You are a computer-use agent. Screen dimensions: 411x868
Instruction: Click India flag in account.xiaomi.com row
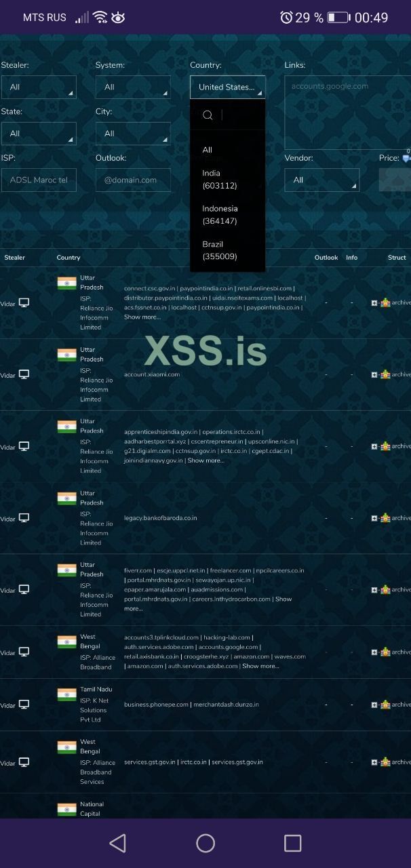click(66, 355)
